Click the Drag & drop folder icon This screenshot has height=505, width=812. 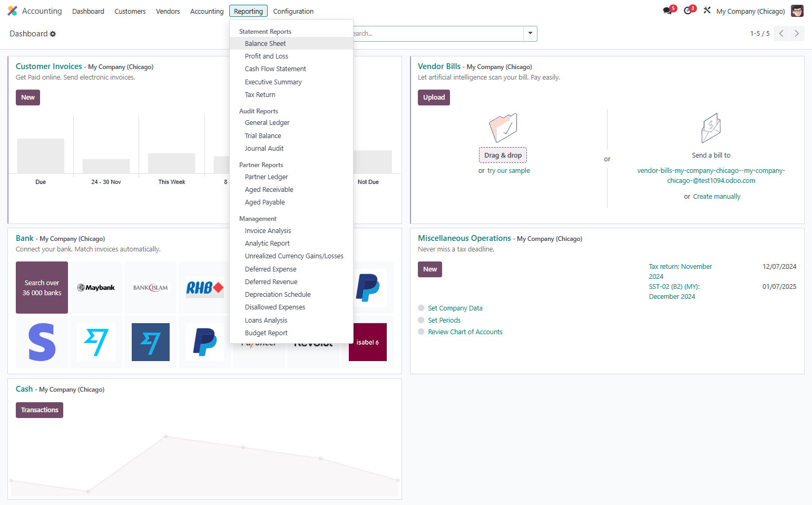[x=503, y=128]
